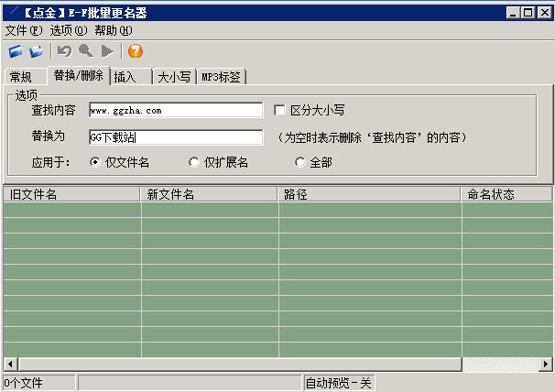Click the 旧文件名 column header
Screen dimensions: 555x392
pos(71,194)
